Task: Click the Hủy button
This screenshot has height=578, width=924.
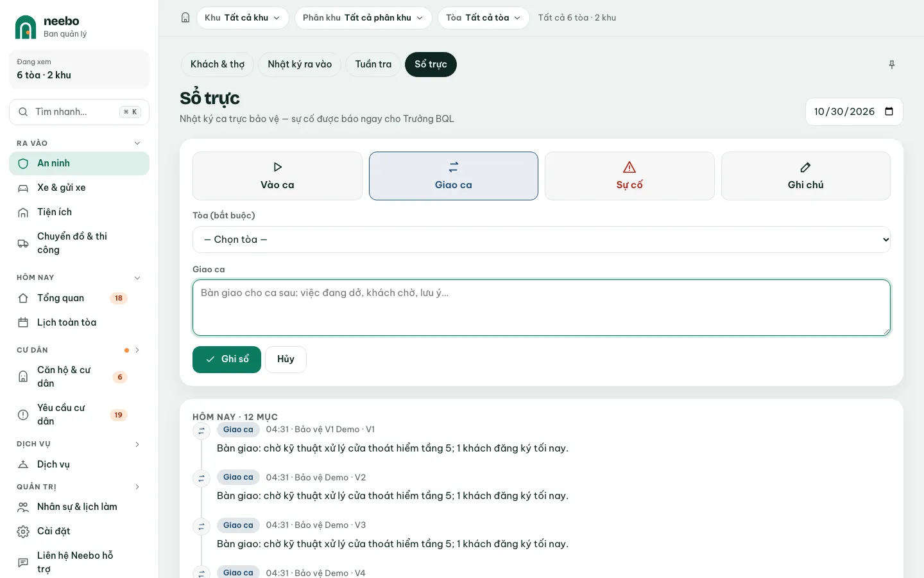Action: (286, 360)
